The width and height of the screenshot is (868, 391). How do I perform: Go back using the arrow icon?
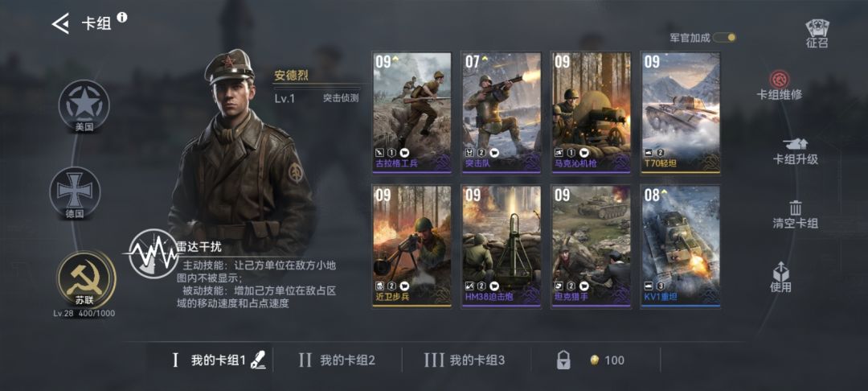click(x=60, y=23)
